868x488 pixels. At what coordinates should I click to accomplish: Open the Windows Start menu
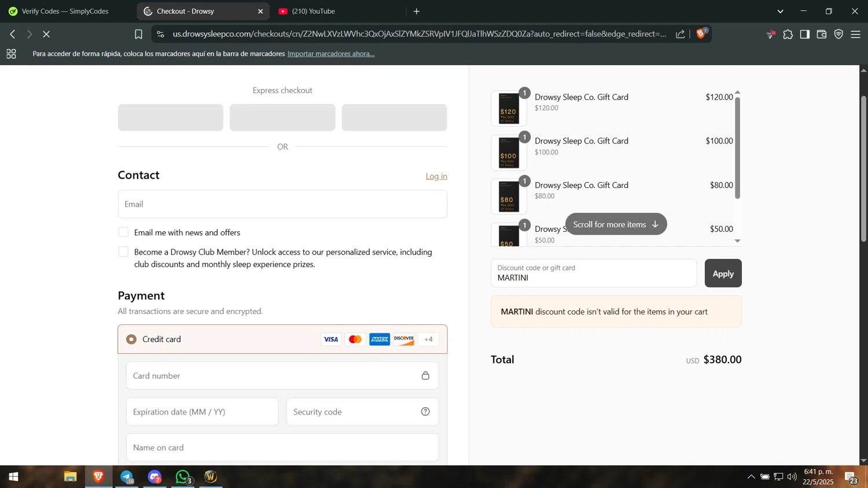(x=13, y=477)
